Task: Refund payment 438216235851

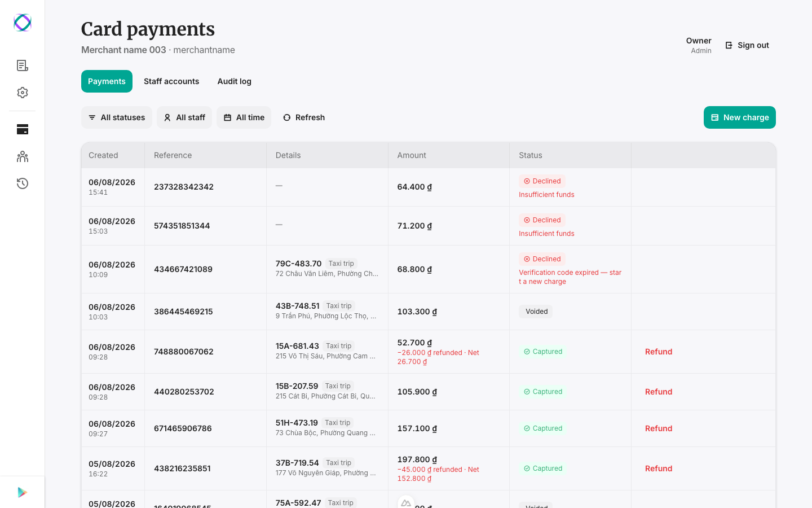Action: pyautogui.click(x=659, y=468)
